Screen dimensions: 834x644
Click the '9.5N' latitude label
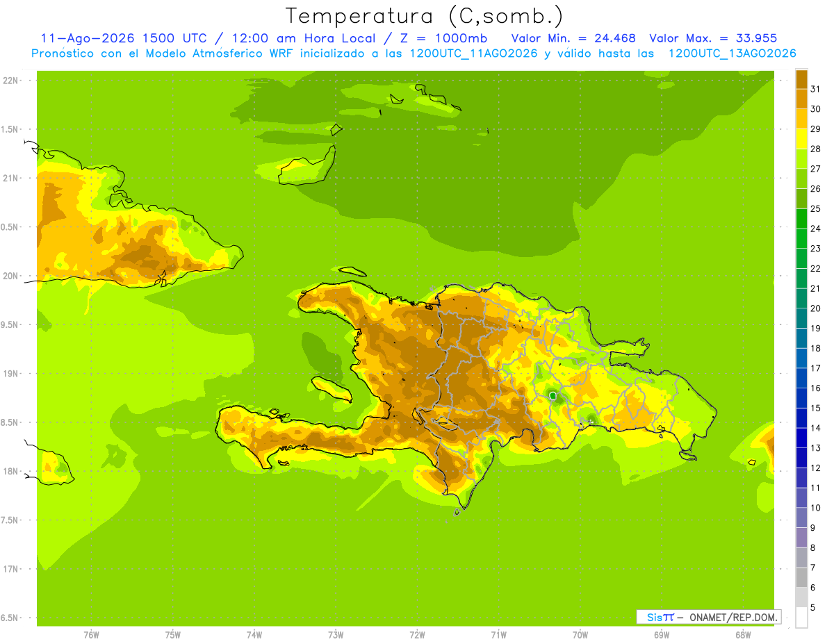tap(10, 325)
